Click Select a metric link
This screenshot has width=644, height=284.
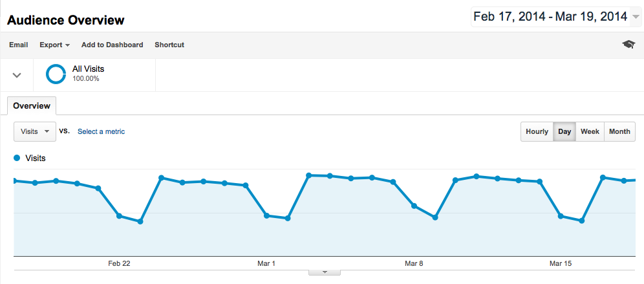[101, 131]
